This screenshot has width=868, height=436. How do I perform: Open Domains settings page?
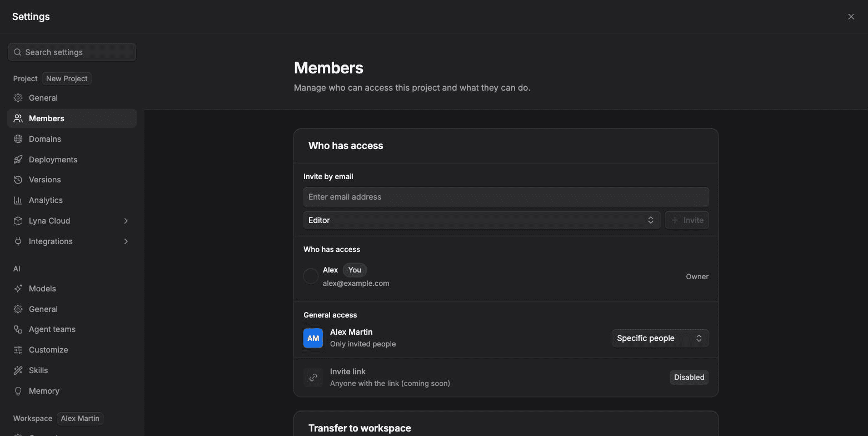pos(72,139)
